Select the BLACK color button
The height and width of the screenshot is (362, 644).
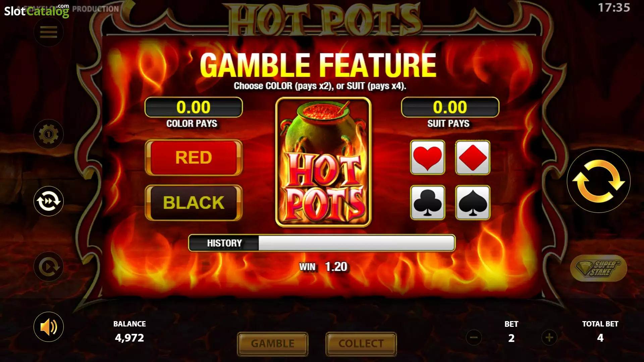coord(194,202)
